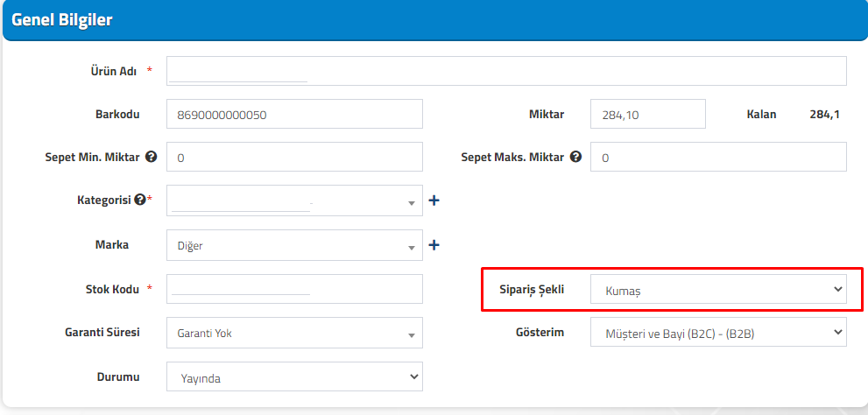The image size is (868, 415).
Task: Expand the Garanti Süresi dropdown
Action: click(294, 333)
